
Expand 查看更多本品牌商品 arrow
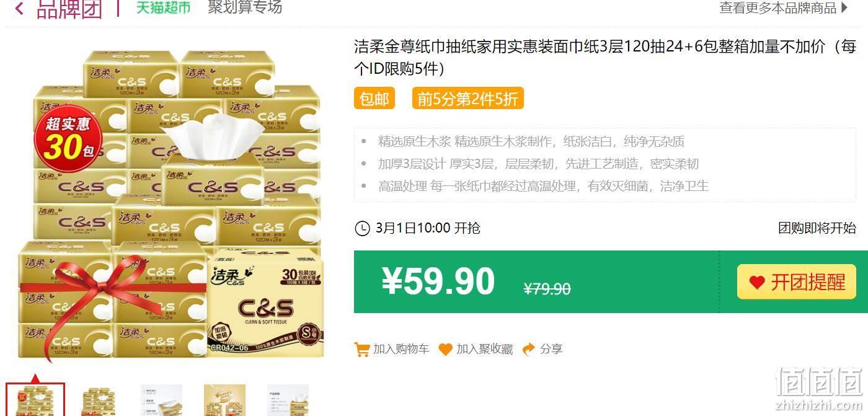click(844, 8)
